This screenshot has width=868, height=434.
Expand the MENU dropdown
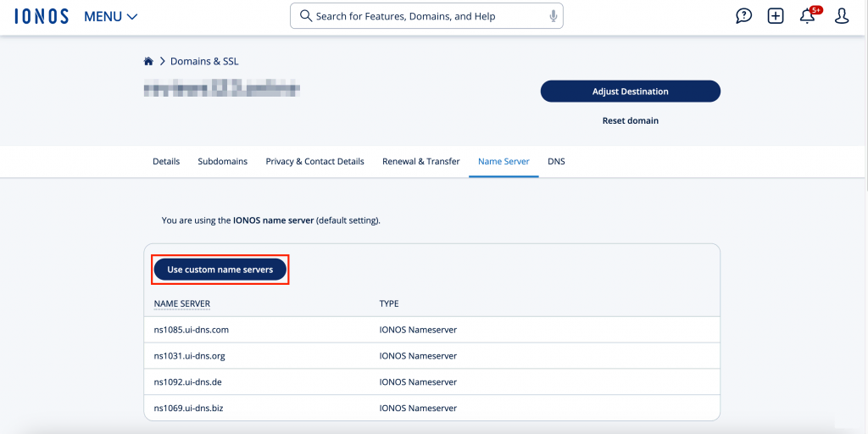(110, 16)
